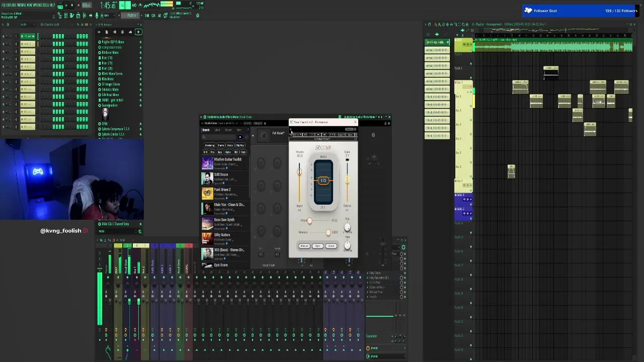Image resolution: width=644 pixels, height=362 pixels.
Task: Select the Bass Saw Synth preset
Action: pyautogui.click(x=225, y=224)
